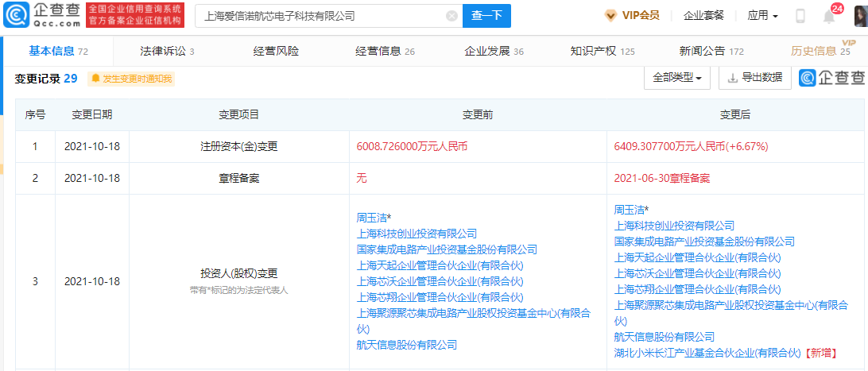Click the 变更后 column header
This screenshot has height=371, width=868.
pos(735,115)
